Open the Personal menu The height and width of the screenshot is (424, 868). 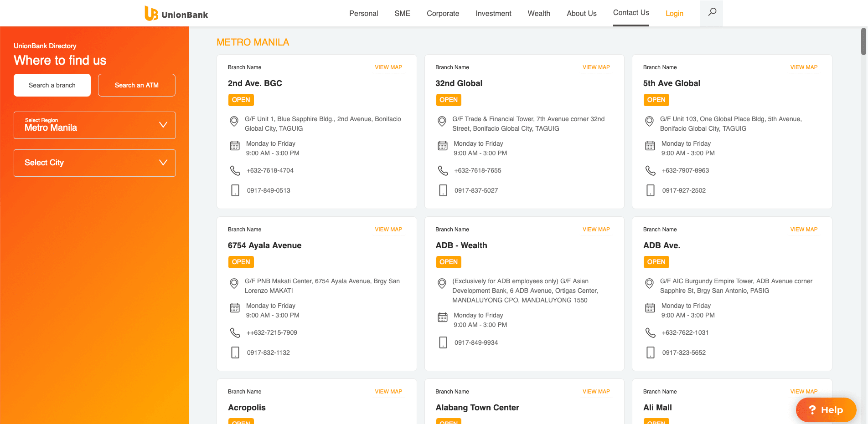coord(363,14)
